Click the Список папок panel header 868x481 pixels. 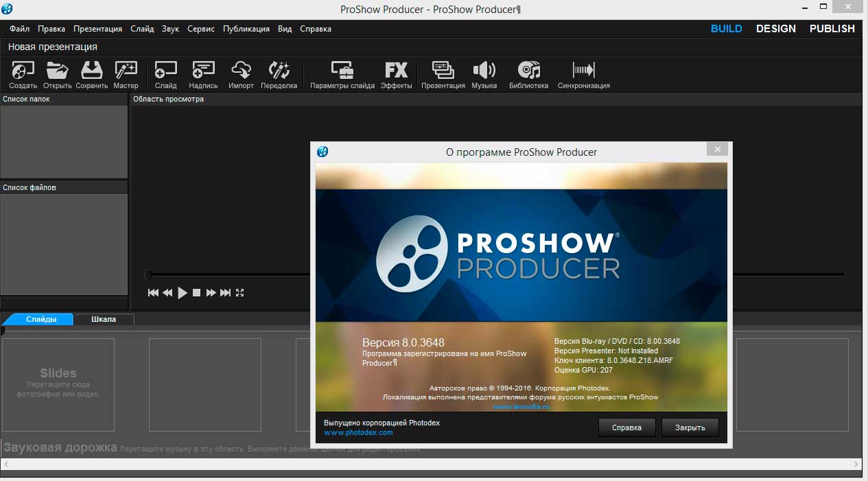point(64,99)
